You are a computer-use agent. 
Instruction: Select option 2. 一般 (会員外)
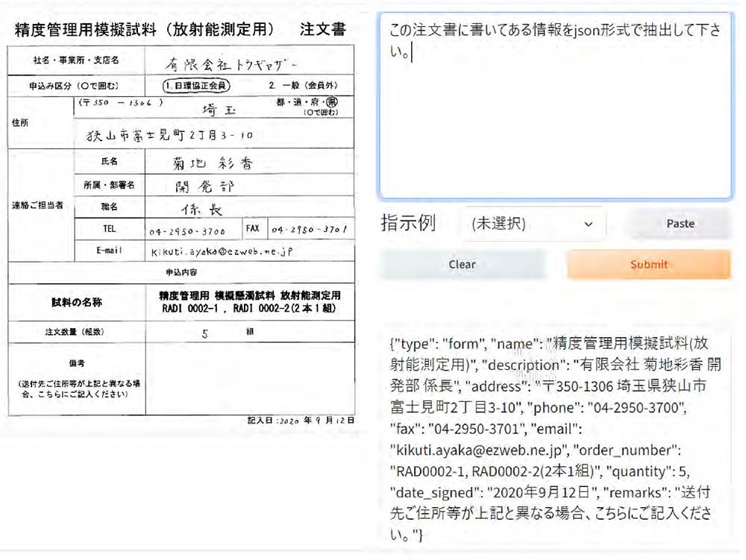(x=299, y=85)
